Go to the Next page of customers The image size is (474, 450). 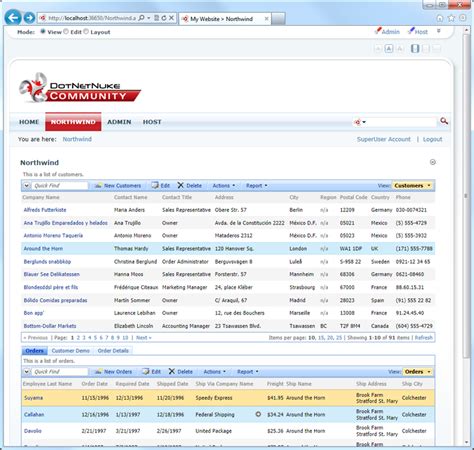[144, 338]
